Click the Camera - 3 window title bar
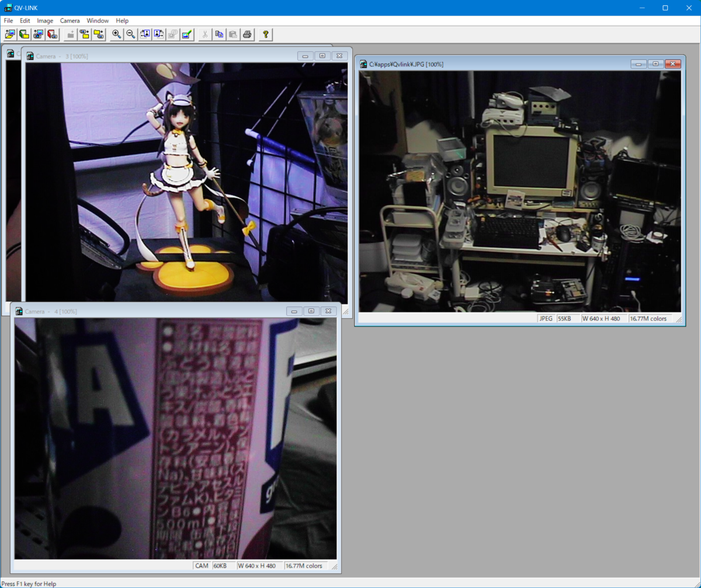 click(x=187, y=55)
